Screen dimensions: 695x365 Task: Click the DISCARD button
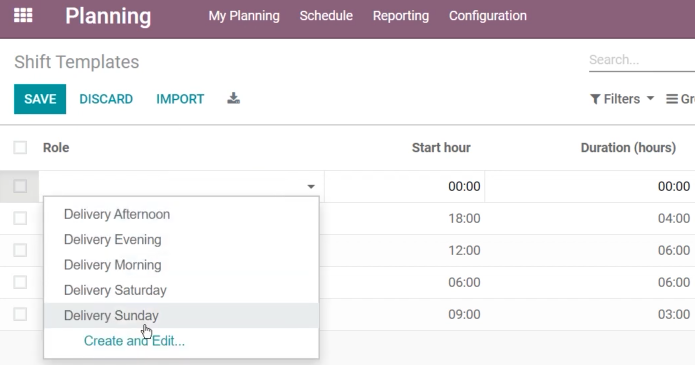[x=106, y=99]
